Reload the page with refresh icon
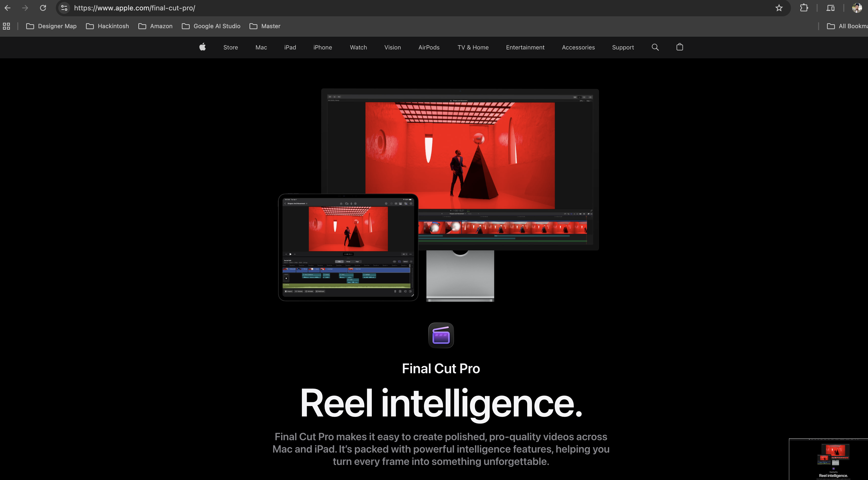 [43, 8]
